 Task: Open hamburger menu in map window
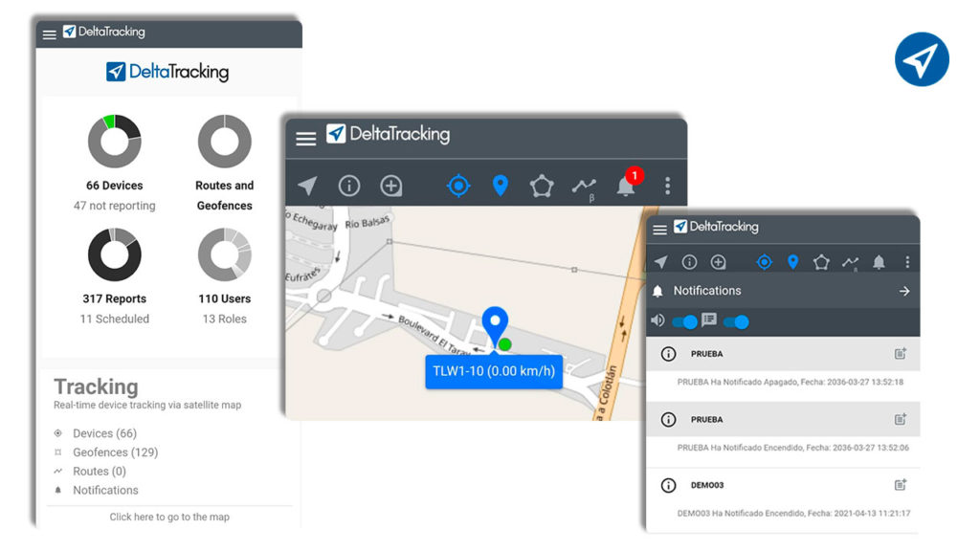pyautogui.click(x=305, y=138)
